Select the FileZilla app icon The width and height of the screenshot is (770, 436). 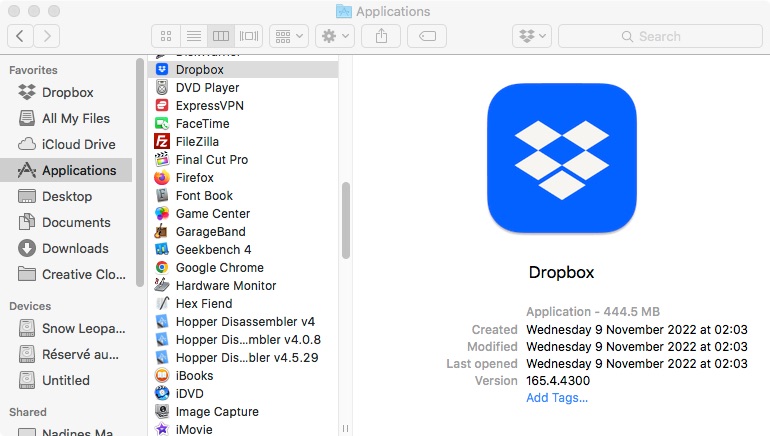[162, 141]
